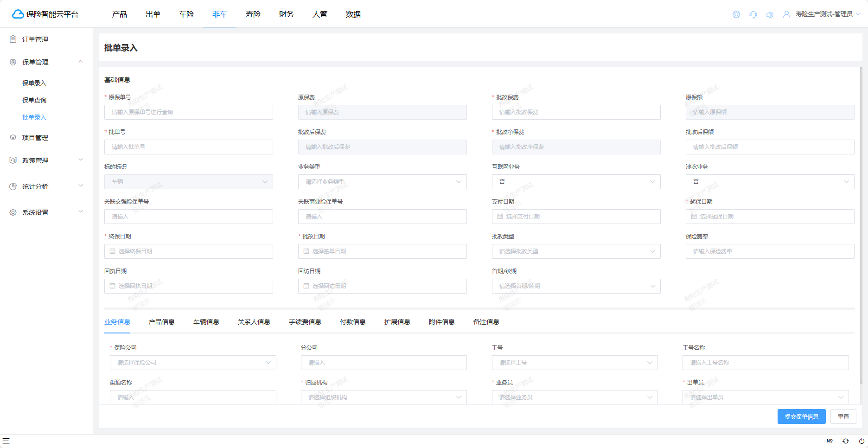The width and height of the screenshot is (868, 448).
Task: Switch to the 车辆信息 tab
Action: tap(206, 322)
